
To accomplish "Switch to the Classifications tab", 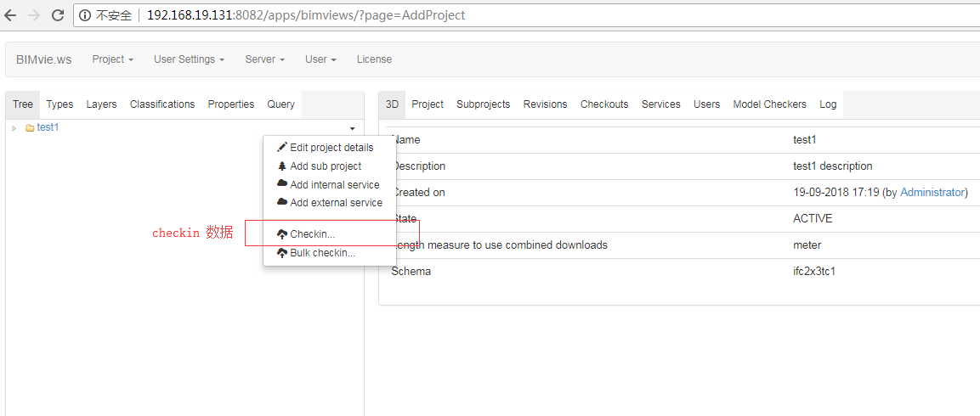I will point(162,104).
